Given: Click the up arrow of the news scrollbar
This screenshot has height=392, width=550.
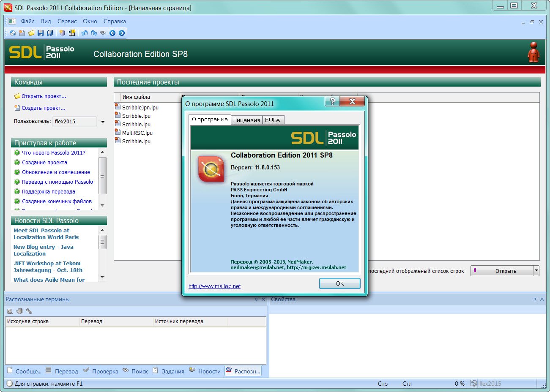Looking at the screenshot, I should point(102,229).
